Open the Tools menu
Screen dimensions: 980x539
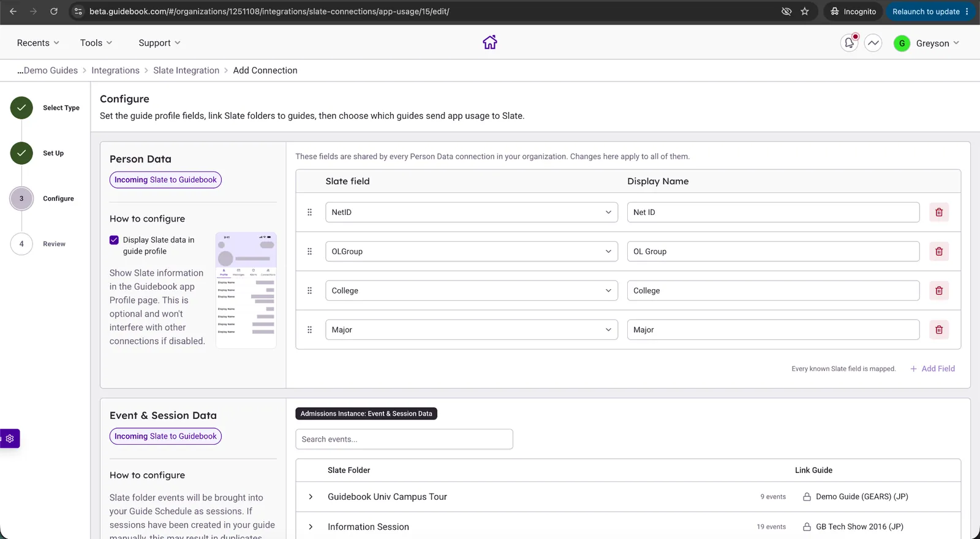point(96,43)
